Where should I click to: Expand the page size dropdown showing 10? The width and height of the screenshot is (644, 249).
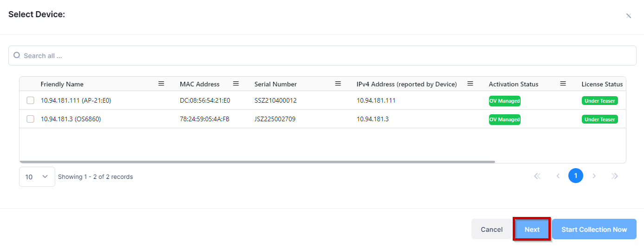[37, 177]
